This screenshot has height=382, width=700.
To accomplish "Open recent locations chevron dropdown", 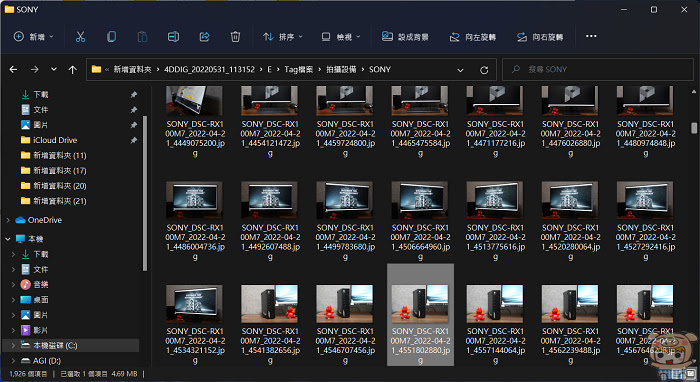I will (54, 70).
